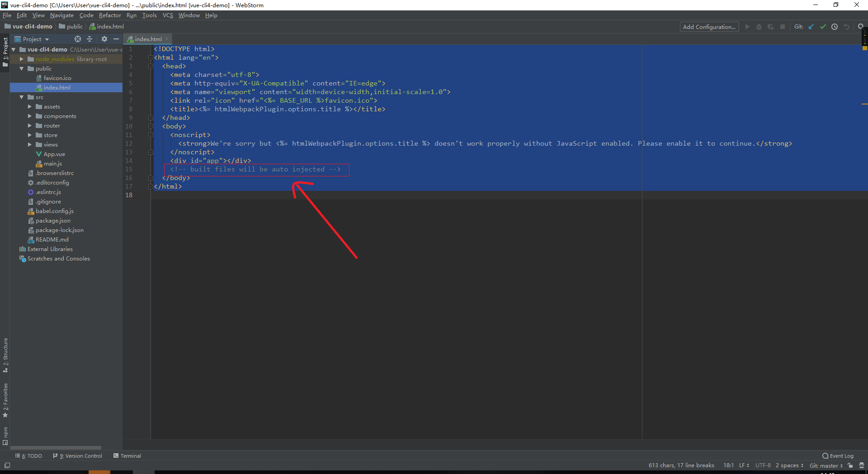Collapse the src folder
The height and width of the screenshot is (474, 868).
(21, 97)
